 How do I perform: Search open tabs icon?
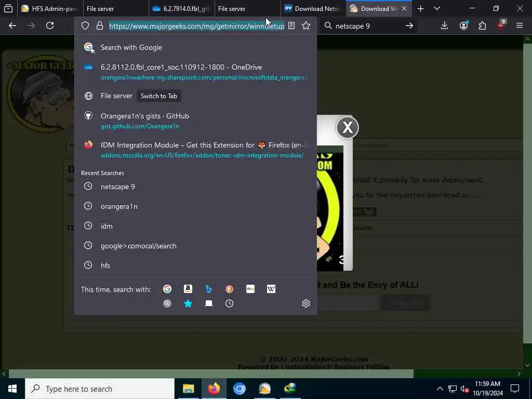coord(209,303)
